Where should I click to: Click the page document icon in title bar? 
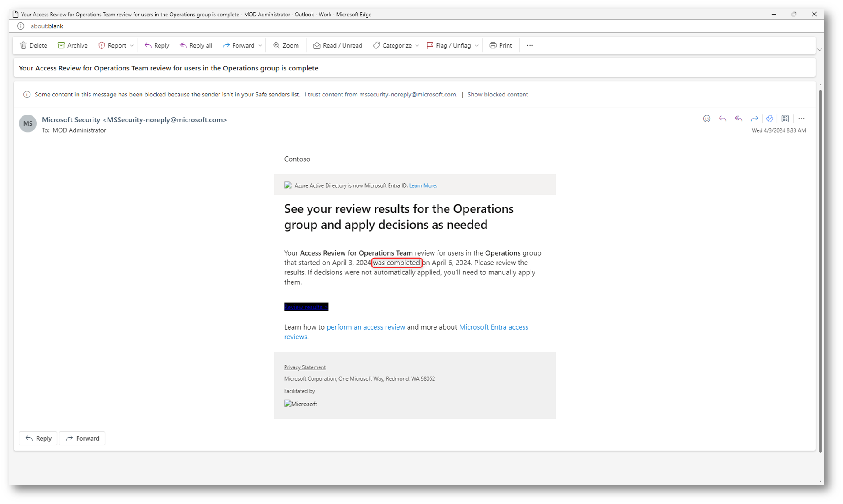click(15, 14)
